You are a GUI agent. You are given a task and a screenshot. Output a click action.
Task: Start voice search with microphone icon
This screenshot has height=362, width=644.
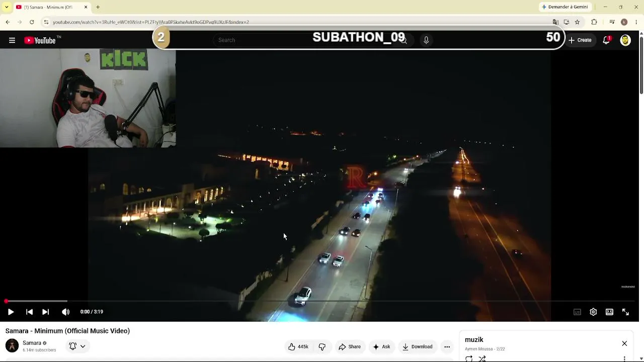(426, 40)
